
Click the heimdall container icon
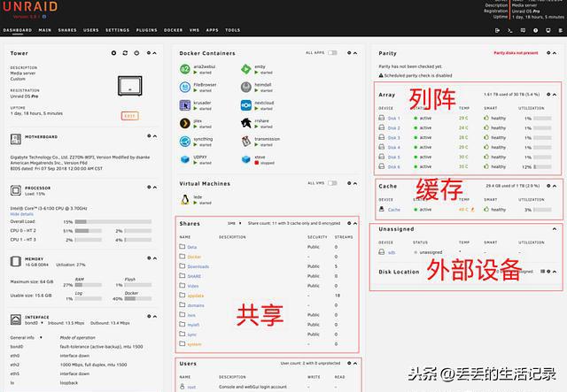(246, 87)
